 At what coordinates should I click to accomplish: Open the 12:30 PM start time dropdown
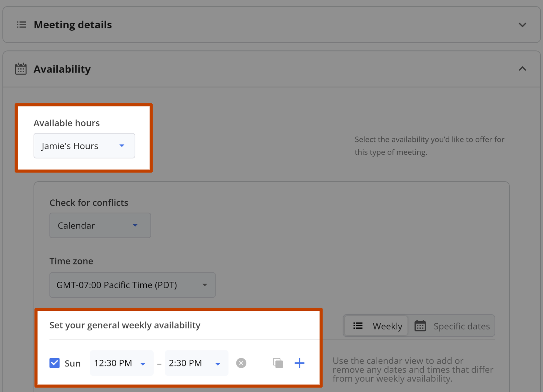[121, 363]
